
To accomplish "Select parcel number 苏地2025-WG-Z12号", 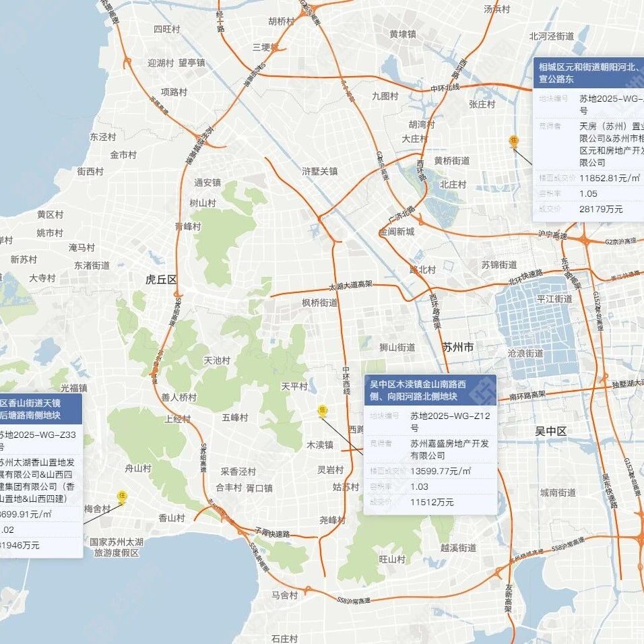I will click(450, 422).
